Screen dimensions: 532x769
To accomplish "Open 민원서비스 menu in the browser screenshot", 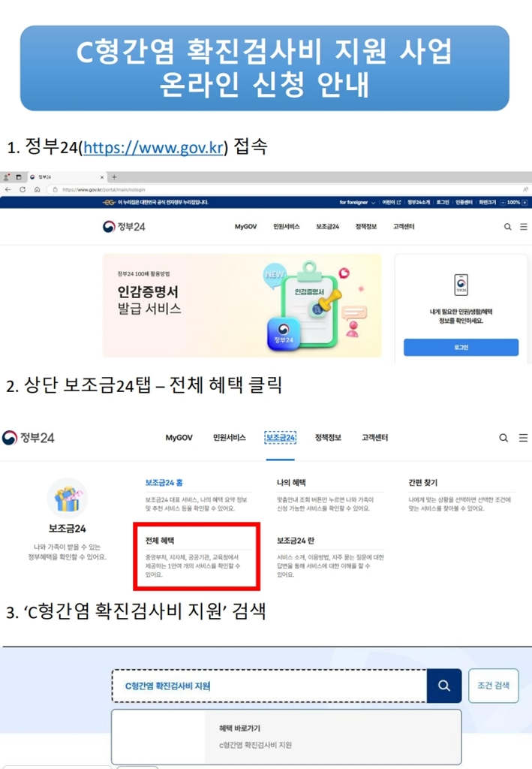I will tap(286, 227).
